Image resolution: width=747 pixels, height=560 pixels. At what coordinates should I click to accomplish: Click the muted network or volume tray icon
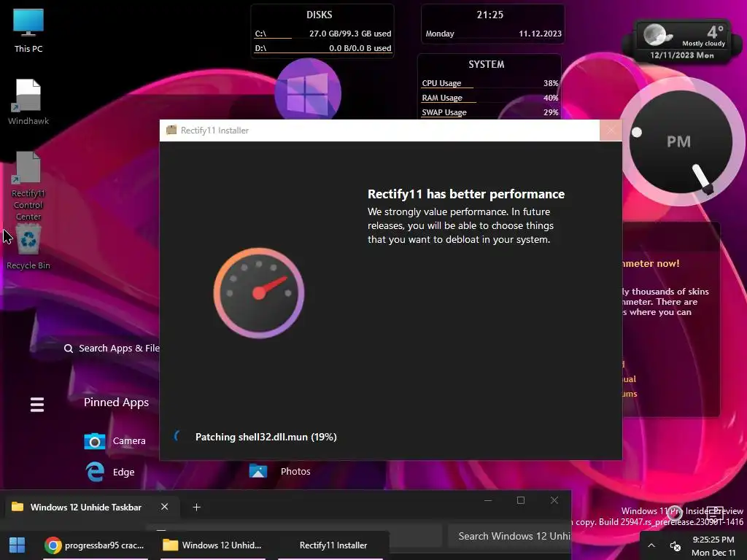click(675, 545)
